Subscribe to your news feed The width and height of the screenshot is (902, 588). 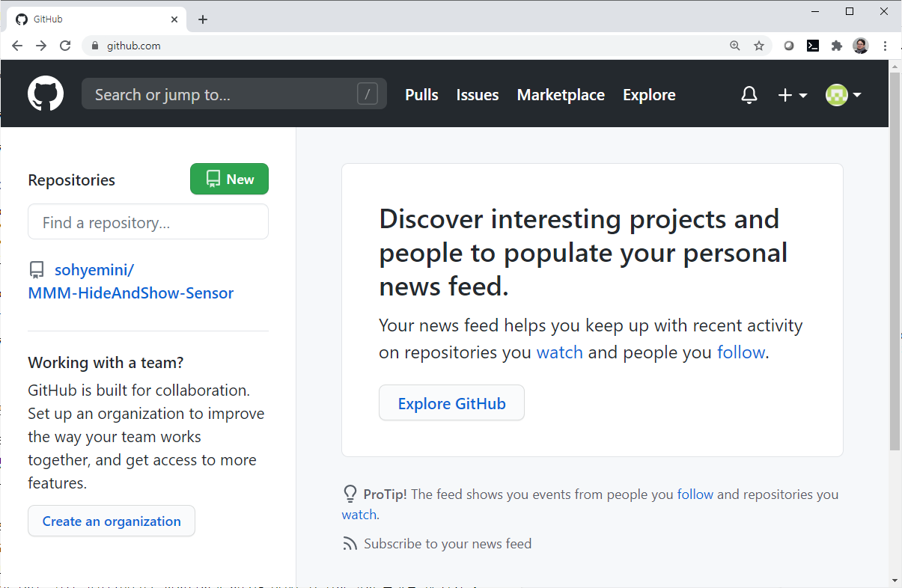pyautogui.click(x=448, y=544)
